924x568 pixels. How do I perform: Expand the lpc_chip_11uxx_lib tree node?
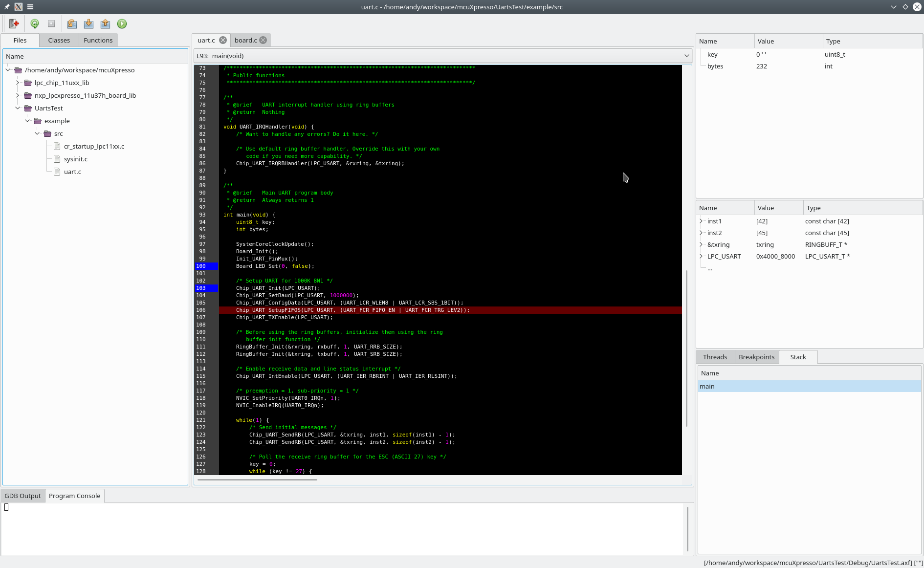(x=18, y=83)
